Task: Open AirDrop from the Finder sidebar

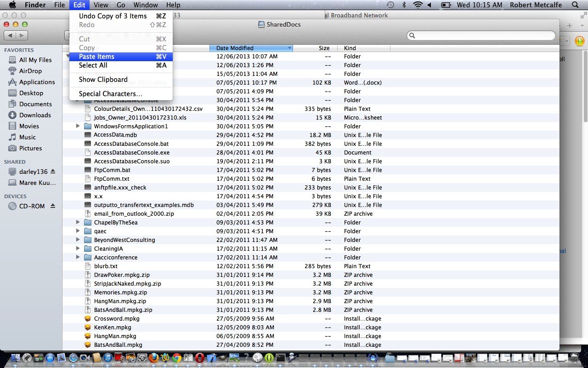Action: (30, 71)
